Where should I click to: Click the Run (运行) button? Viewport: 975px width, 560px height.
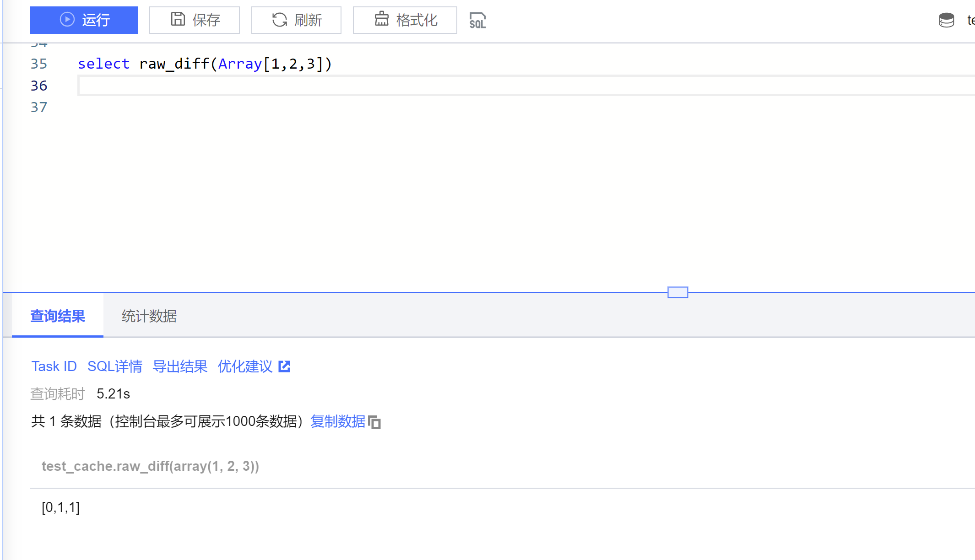click(84, 20)
